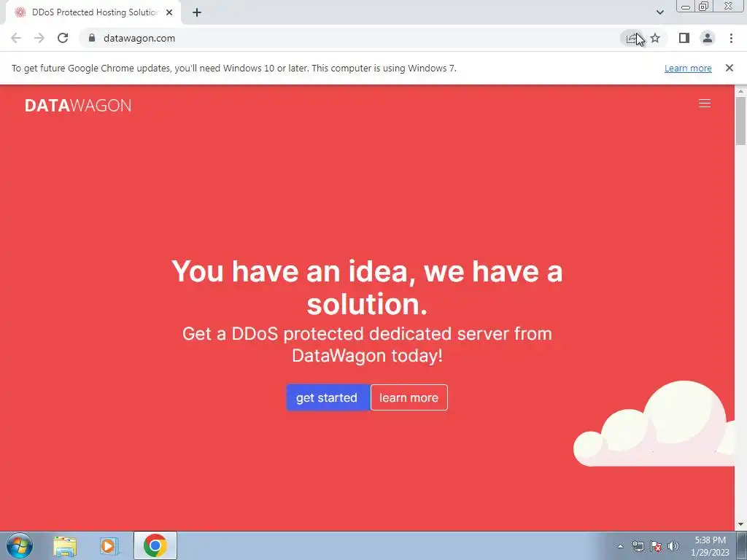The image size is (747, 560).
Task: Open the Chrome profile menu
Action: click(708, 38)
